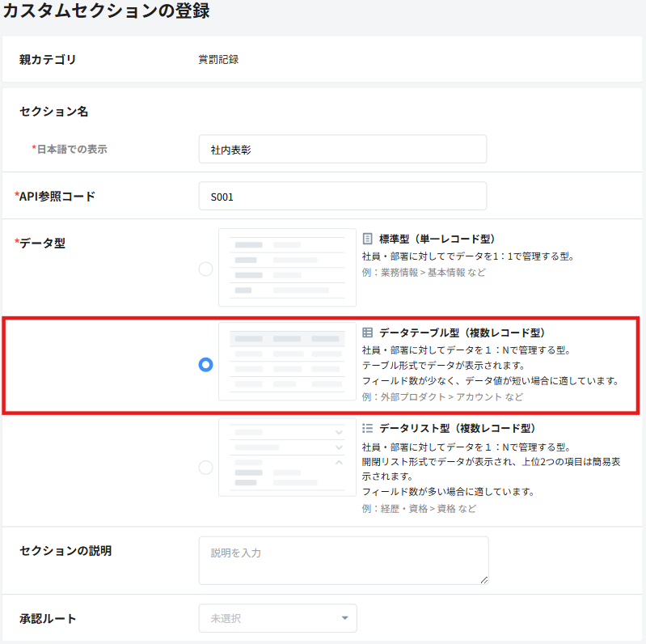This screenshot has height=644, width=646.
Task: Click the 標準型 document icon
Action: (367, 239)
